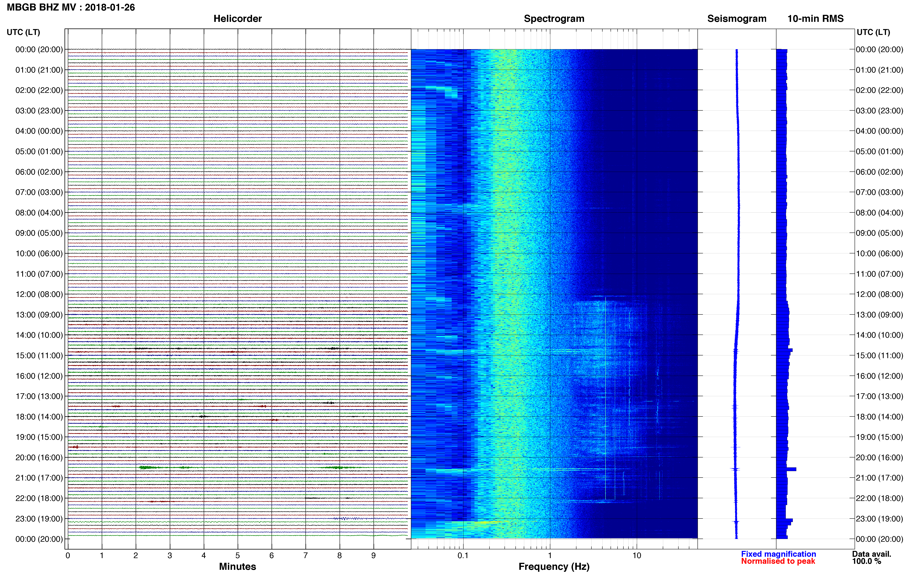Select Helicorder-side 08:00 (04:00) label
This screenshot has width=924, height=578.
[39, 213]
